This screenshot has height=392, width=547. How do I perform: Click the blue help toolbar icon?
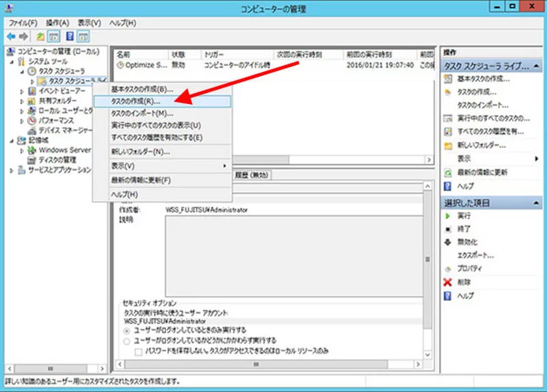70,36
